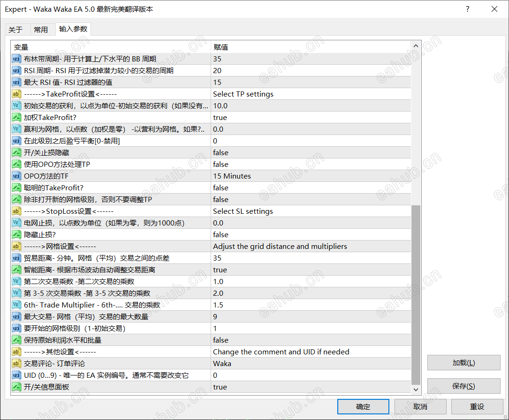509x420 pixels.
Task: Click the ab string icon beside 交易评论 row
Action: [x=16, y=364]
